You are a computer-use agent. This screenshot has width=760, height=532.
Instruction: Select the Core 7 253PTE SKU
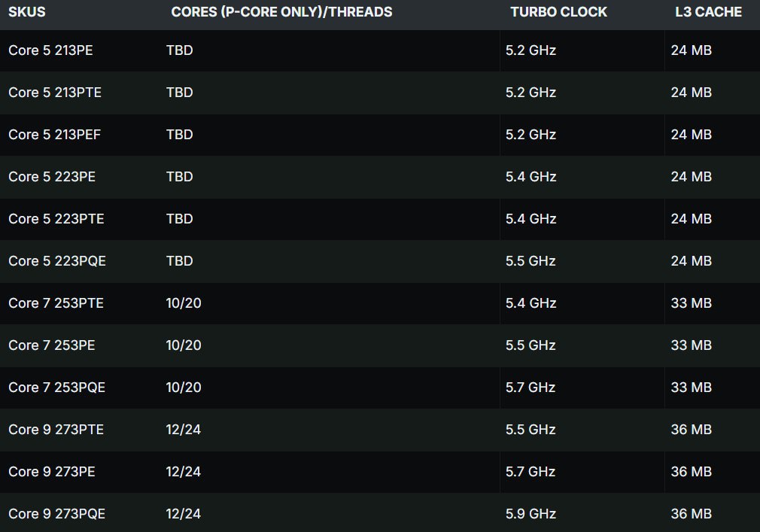click(56, 303)
